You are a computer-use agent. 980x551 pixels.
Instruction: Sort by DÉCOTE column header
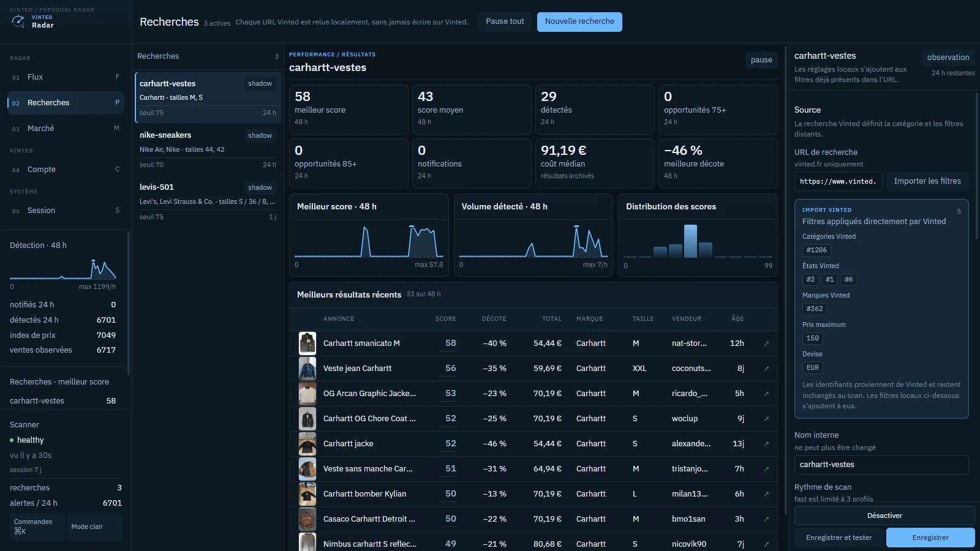(494, 319)
